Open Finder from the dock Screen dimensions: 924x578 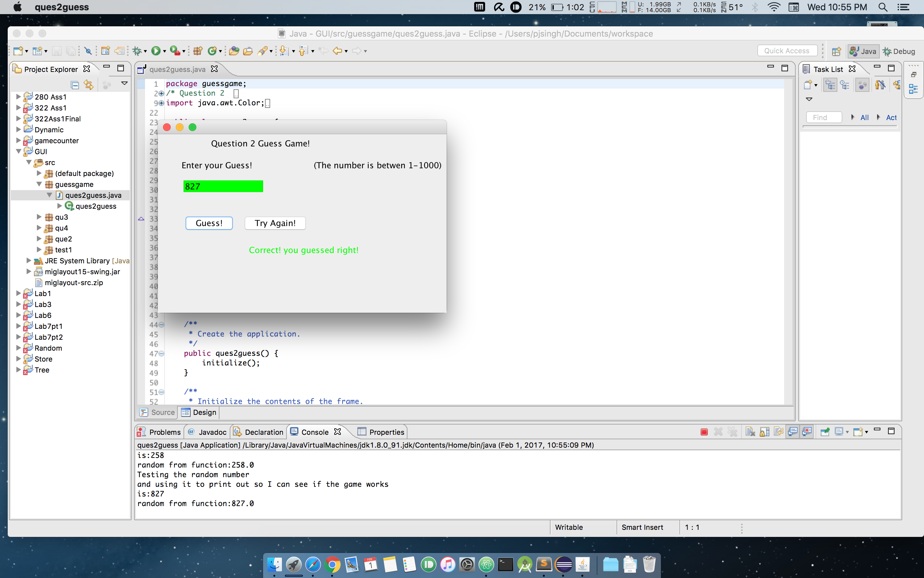[x=274, y=565]
